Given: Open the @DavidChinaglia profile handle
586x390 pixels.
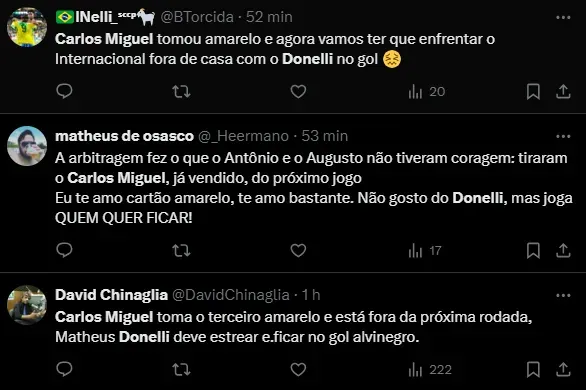Looking at the screenshot, I should pos(231,295).
